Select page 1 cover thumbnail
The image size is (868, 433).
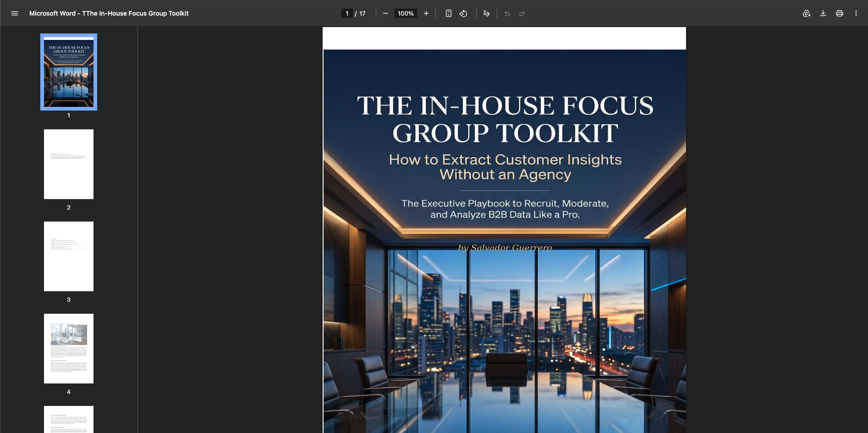click(69, 72)
